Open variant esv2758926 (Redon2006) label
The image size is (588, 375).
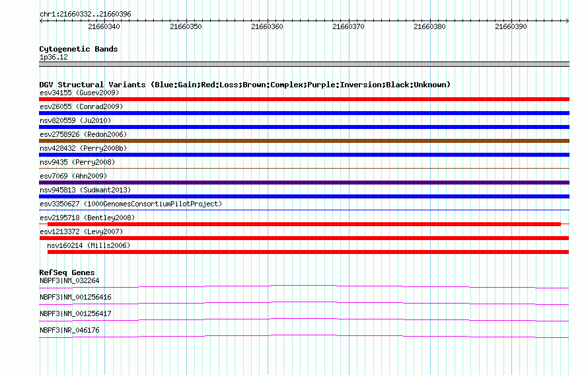(83, 134)
